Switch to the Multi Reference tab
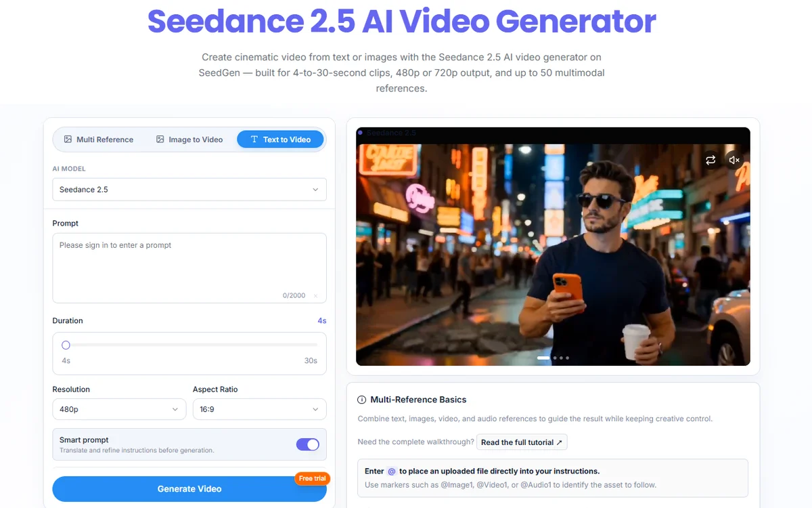The width and height of the screenshot is (812, 508). click(x=99, y=140)
